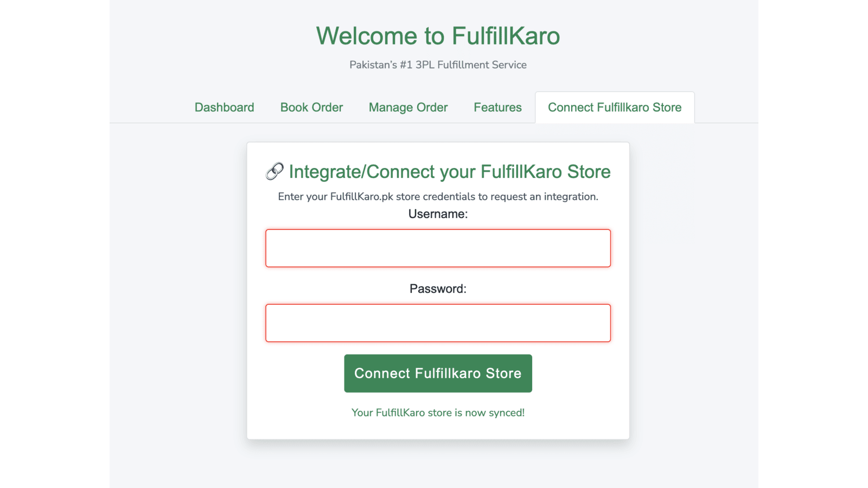Select the Username field label

tap(438, 214)
